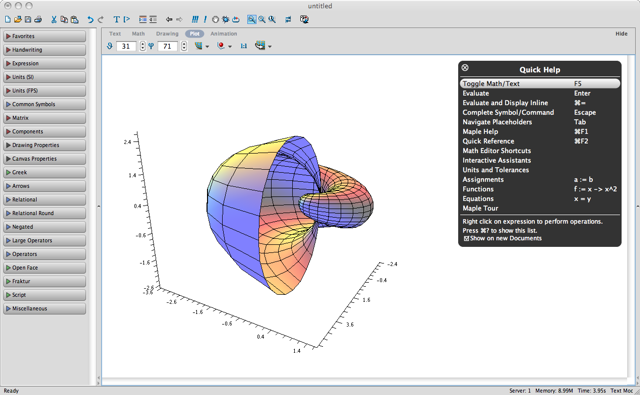Hide the context toolbar

tap(621, 33)
